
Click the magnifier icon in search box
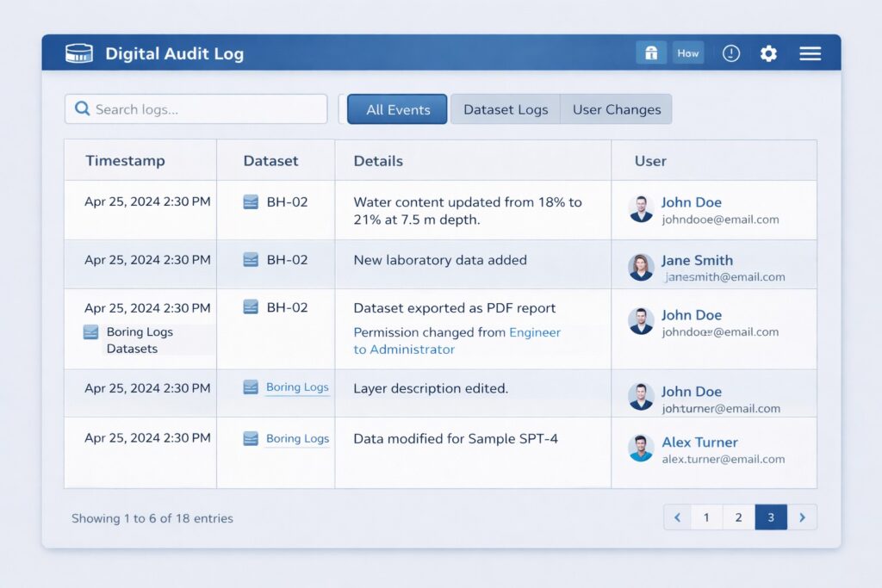82,108
